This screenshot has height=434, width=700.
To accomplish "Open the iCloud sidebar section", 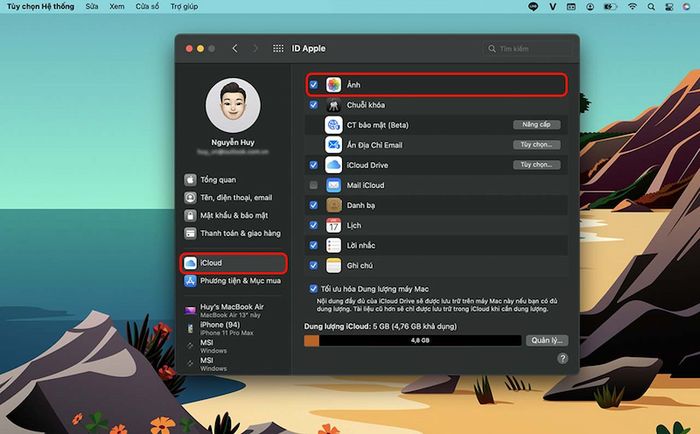I will click(233, 263).
